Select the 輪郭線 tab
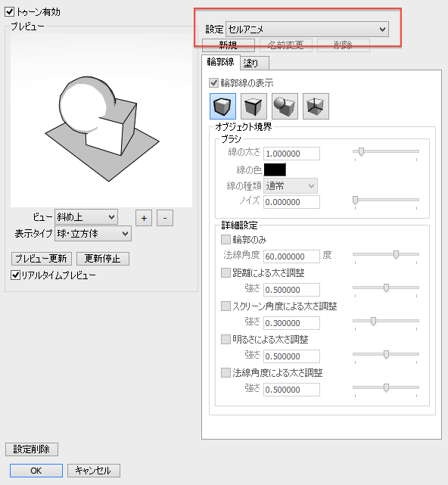The height and width of the screenshot is (485, 448). click(221, 62)
